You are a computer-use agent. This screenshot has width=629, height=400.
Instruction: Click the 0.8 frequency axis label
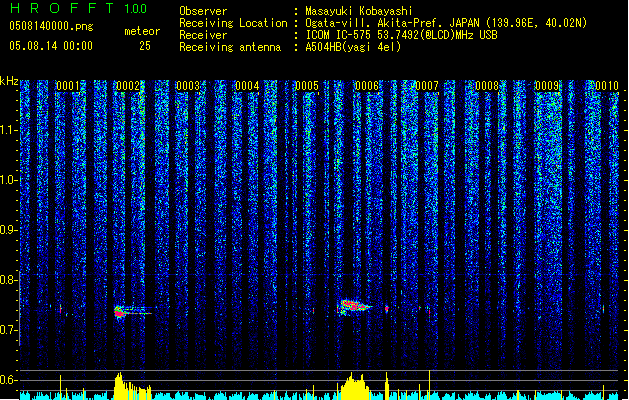9,280
